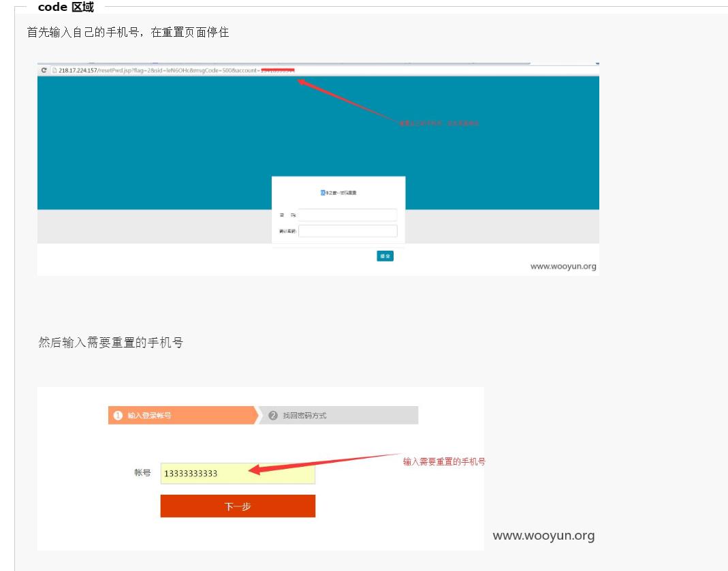Click the browser reload "C" icon
The width and height of the screenshot is (728, 571).
(x=45, y=69)
